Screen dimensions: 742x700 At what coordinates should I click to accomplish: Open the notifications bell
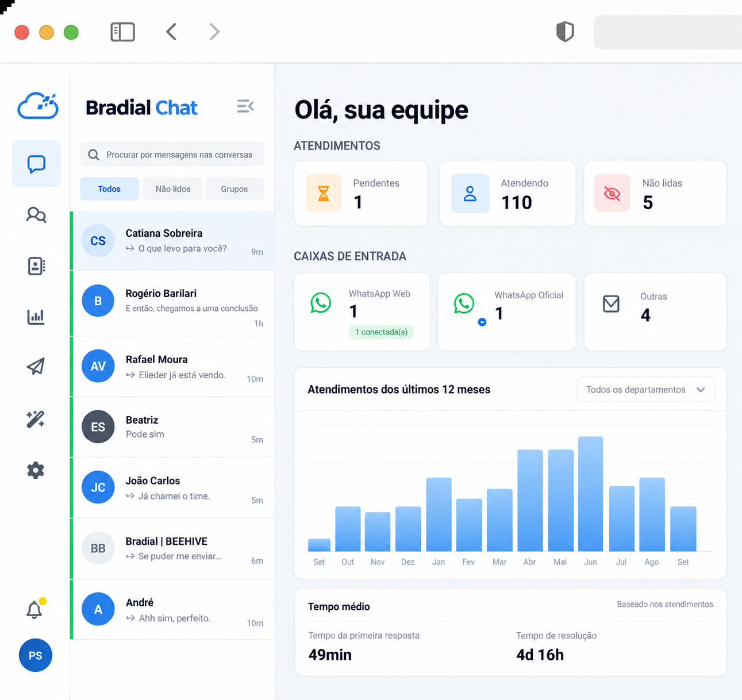(x=35, y=609)
